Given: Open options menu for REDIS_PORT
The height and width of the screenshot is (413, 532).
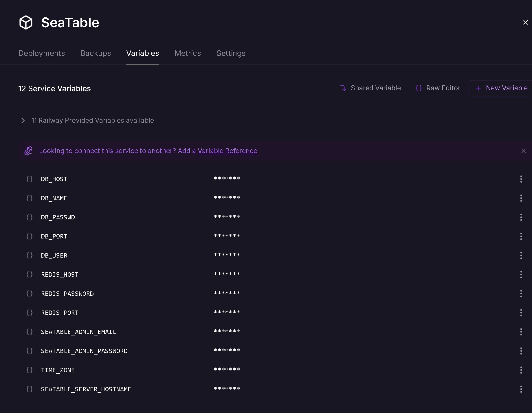Looking at the screenshot, I should coord(521,313).
